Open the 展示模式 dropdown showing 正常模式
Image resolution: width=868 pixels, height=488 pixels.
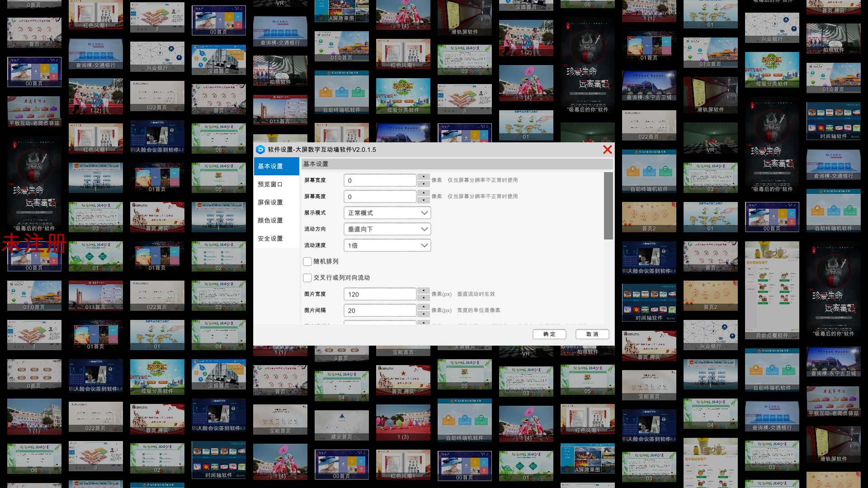click(x=387, y=213)
